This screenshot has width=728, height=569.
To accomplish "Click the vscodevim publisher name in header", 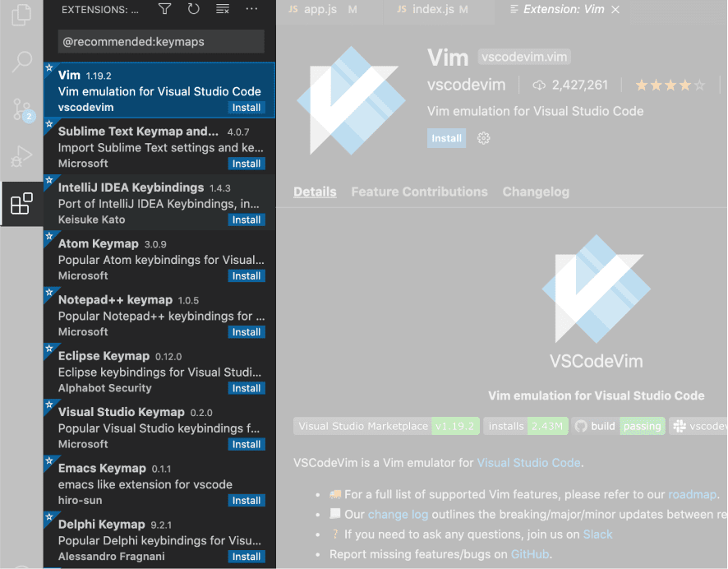I will coord(466,85).
